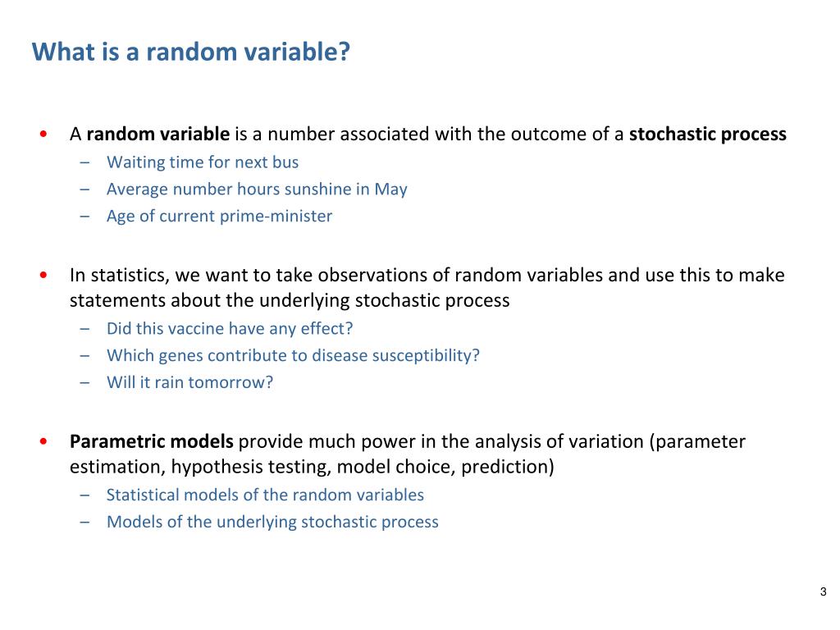Viewport: 840px width, 630px height.
Task: Select 'Models of the underlying stochastic process'
Action: (272, 521)
